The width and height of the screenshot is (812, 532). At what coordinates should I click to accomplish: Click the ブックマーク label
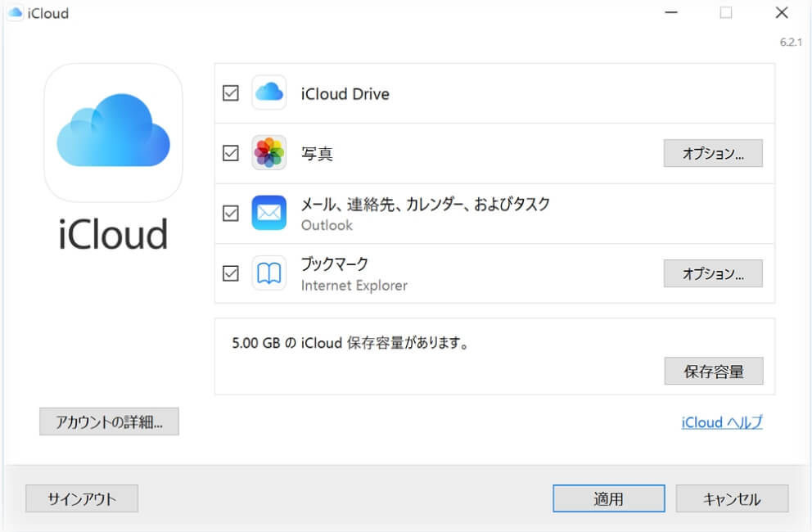coord(335,264)
